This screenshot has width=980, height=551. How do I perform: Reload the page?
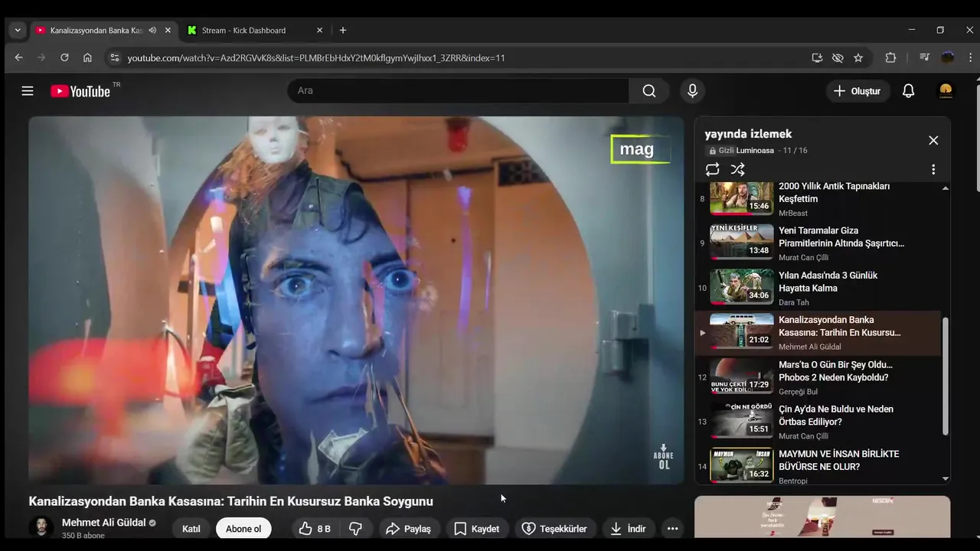click(x=64, y=58)
